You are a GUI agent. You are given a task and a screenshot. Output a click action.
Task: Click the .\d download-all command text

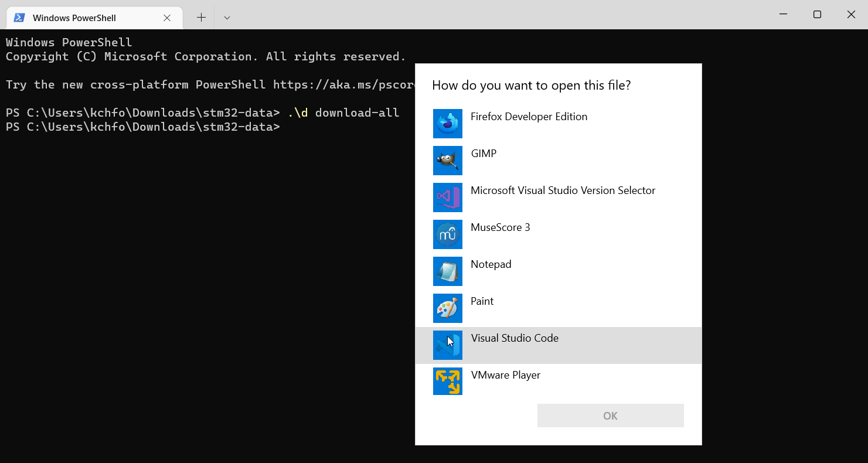(x=343, y=113)
